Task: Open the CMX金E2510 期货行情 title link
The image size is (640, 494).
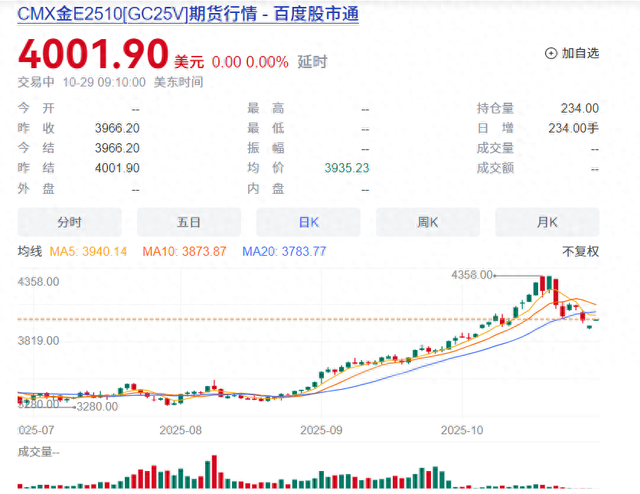Action: coord(188,14)
